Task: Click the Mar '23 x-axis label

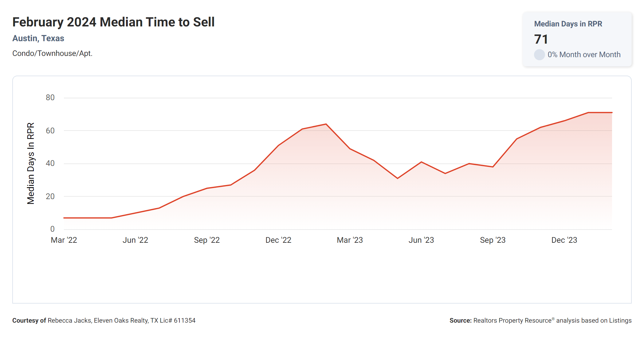Action: pos(350,240)
